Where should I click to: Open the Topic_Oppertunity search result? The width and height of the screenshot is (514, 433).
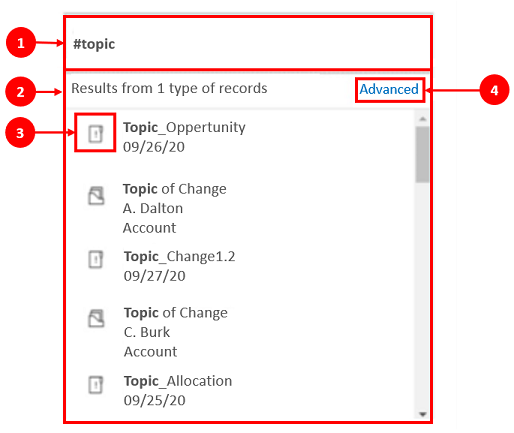pos(184,128)
